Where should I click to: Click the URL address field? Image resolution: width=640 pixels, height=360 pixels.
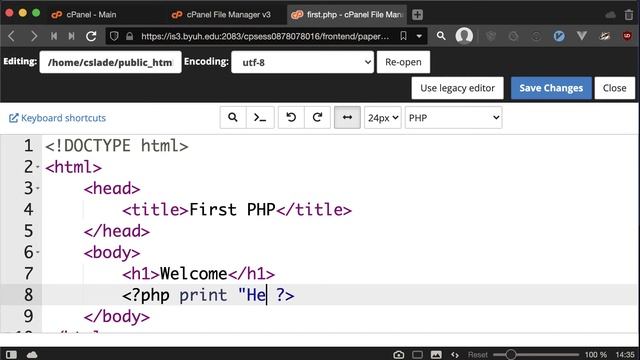coord(265,36)
